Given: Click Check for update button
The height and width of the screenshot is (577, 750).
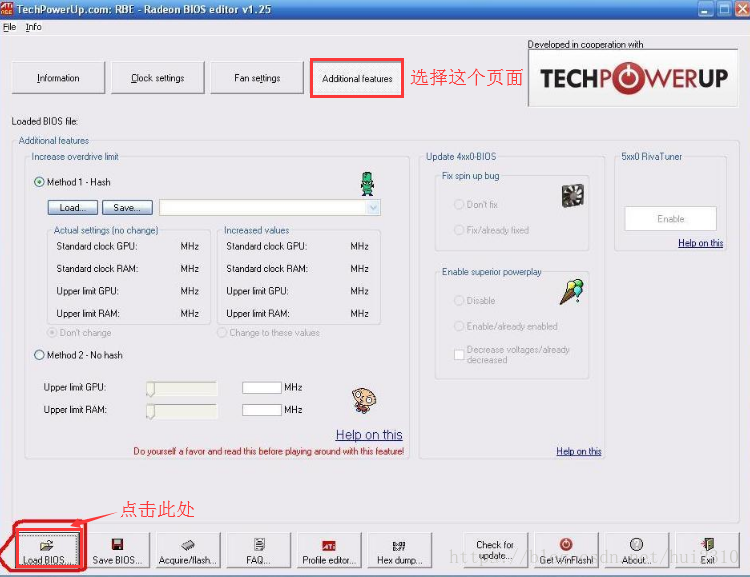Looking at the screenshot, I should coord(496,551).
